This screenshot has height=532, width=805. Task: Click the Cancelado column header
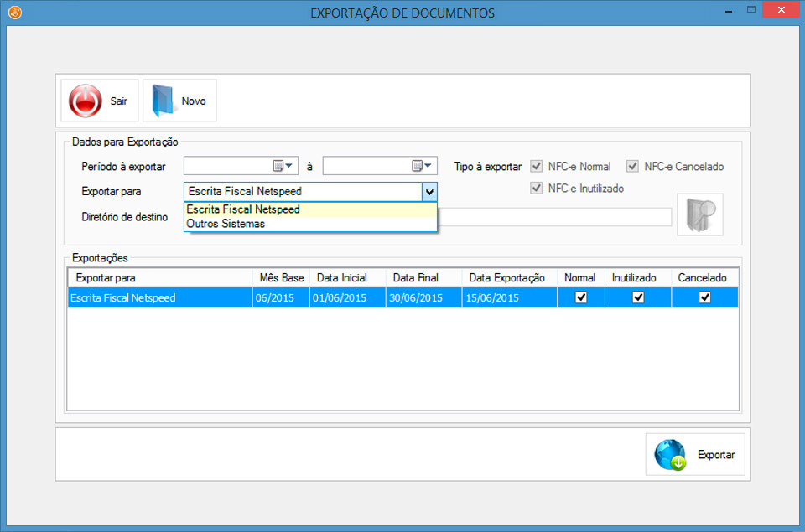(x=705, y=278)
